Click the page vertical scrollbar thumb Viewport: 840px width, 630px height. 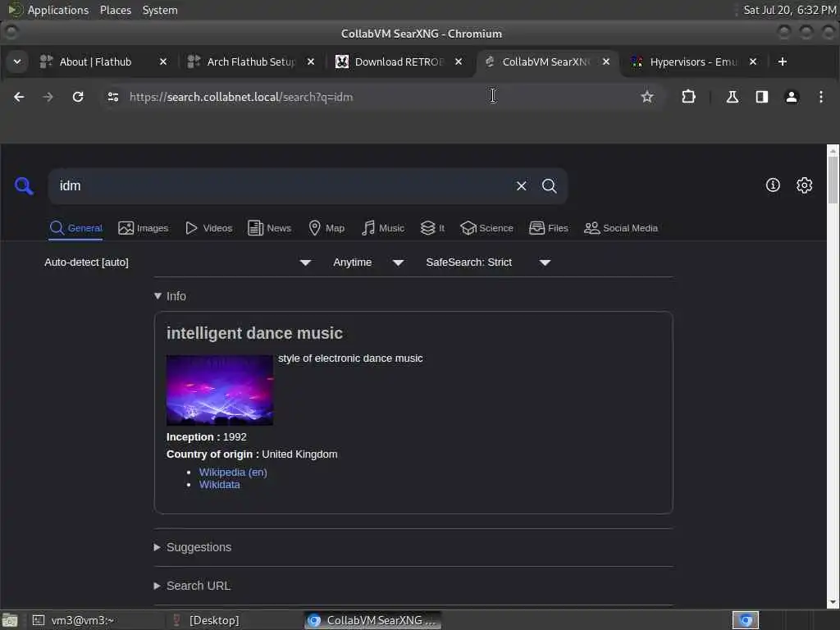(x=833, y=180)
